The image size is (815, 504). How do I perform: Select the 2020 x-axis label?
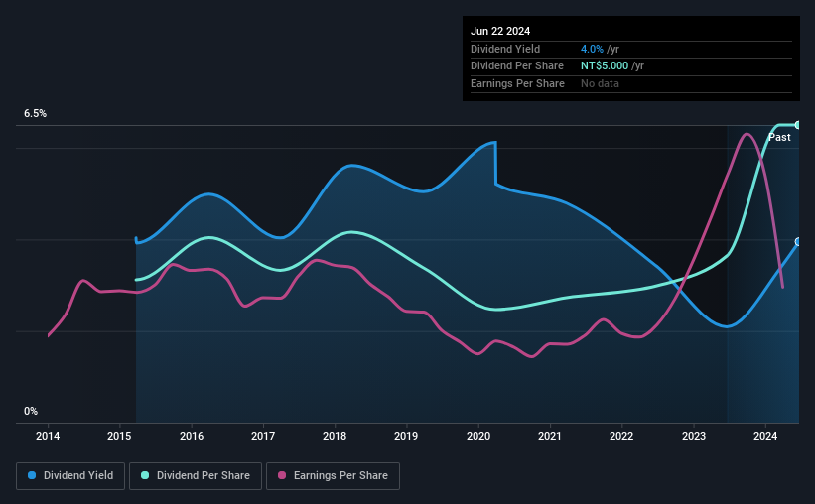pyautogui.click(x=478, y=436)
